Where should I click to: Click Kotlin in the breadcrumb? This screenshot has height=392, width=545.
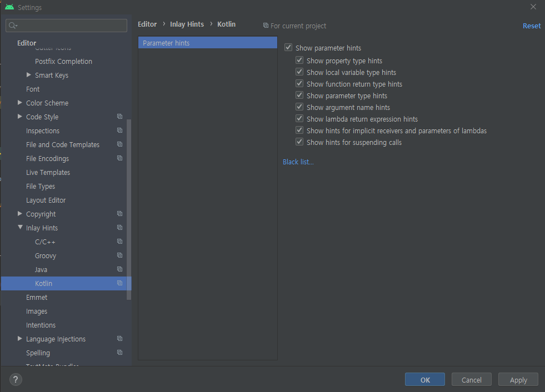(x=226, y=24)
